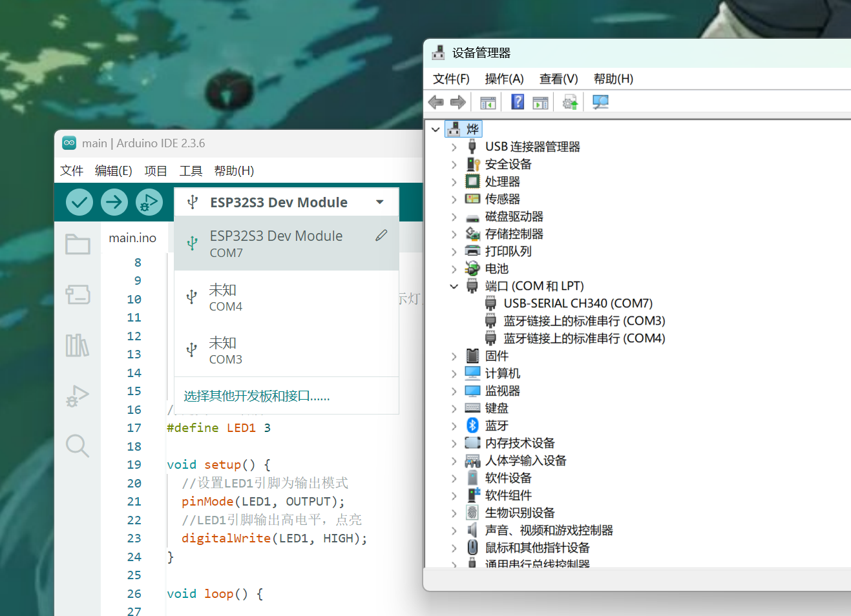Expand the 声音、视频和游戏控制器 category
The image size is (851, 616).
[454, 530]
